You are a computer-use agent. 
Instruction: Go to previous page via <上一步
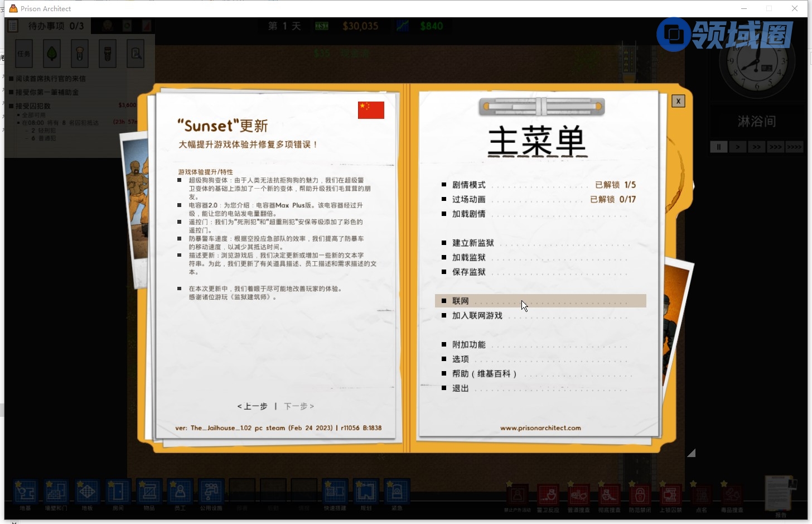[x=253, y=406]
